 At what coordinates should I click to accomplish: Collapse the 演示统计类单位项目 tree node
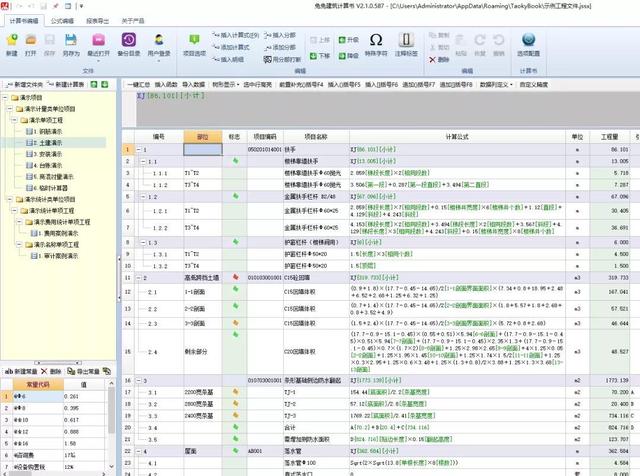click(x=10, y=199)
